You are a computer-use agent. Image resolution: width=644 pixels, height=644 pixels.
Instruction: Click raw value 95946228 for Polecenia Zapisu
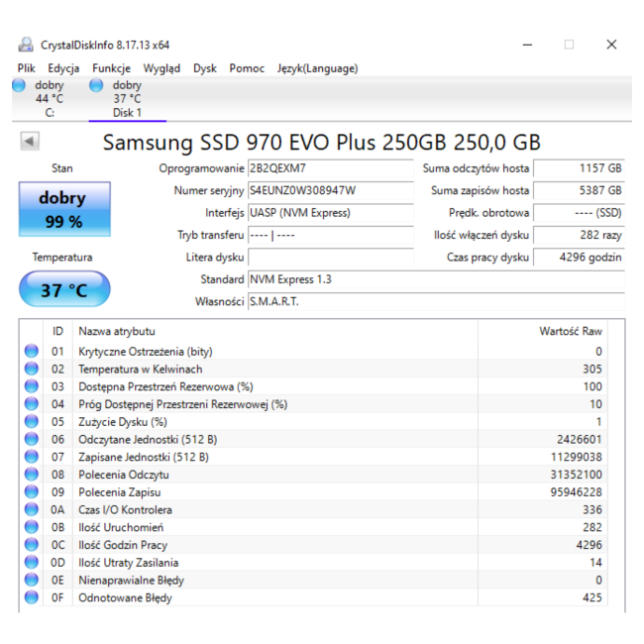tap(577, 492)
